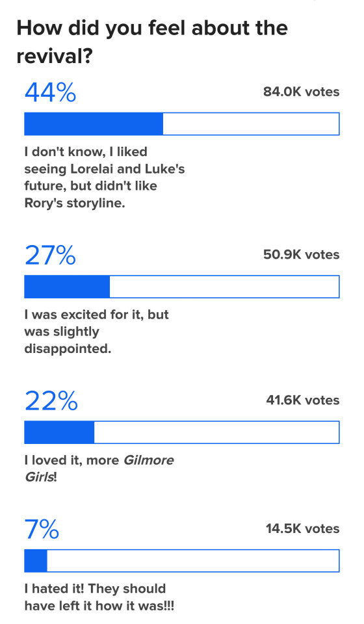
Task: Click the 50.9K votes count
Action: pyautogui.click(x=301, y=255)
